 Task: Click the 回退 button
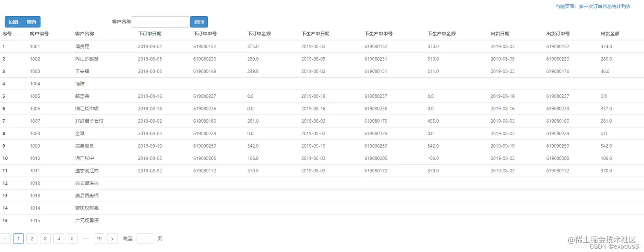tap(14, 22)
